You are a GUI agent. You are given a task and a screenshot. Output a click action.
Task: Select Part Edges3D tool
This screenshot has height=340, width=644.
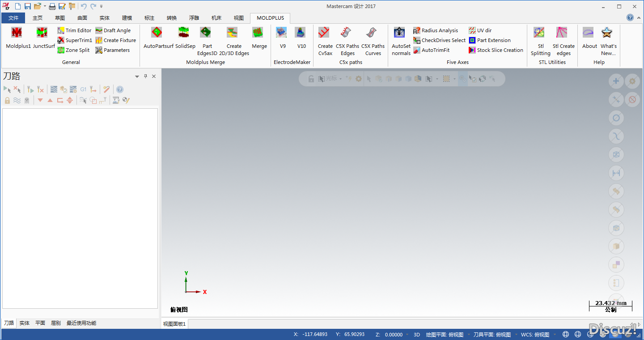[x=207, y=41]
